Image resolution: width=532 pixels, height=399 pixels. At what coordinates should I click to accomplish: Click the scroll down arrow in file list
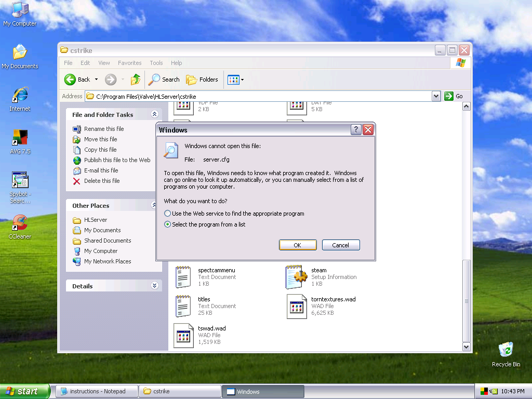click(x=466, y=347)
